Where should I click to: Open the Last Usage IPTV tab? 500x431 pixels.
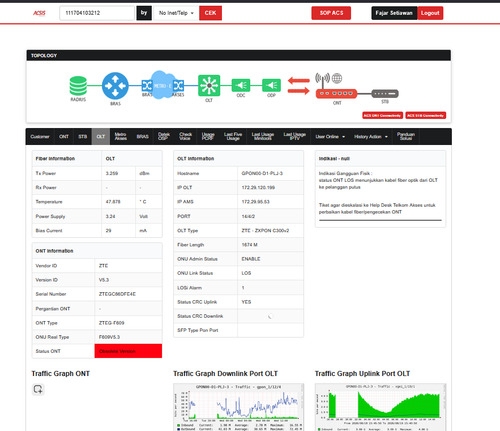coord(295,137)
